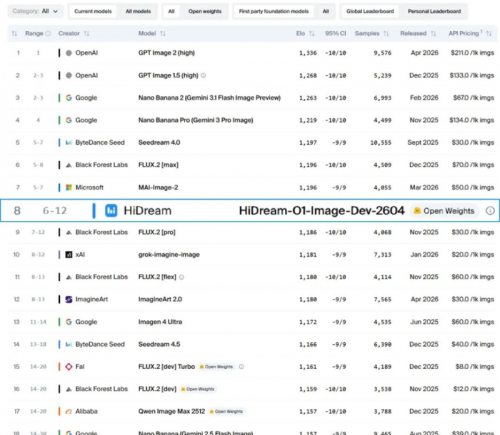
Task: Click the Alibaba logo icon
Action: tap(69, 412)
